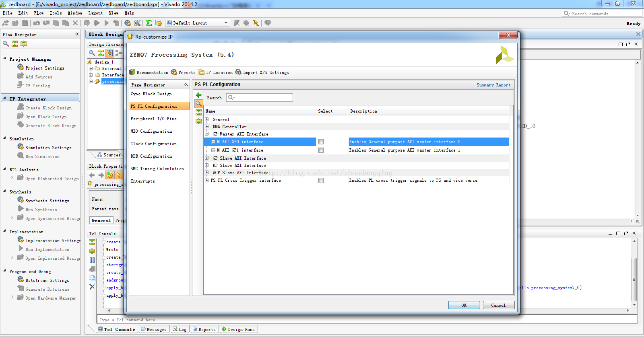Enable PS-PL Cross Trigger interface checkbox
Image resolution: width=644 pixels, height=337 pixels.
tap(321, 181)
